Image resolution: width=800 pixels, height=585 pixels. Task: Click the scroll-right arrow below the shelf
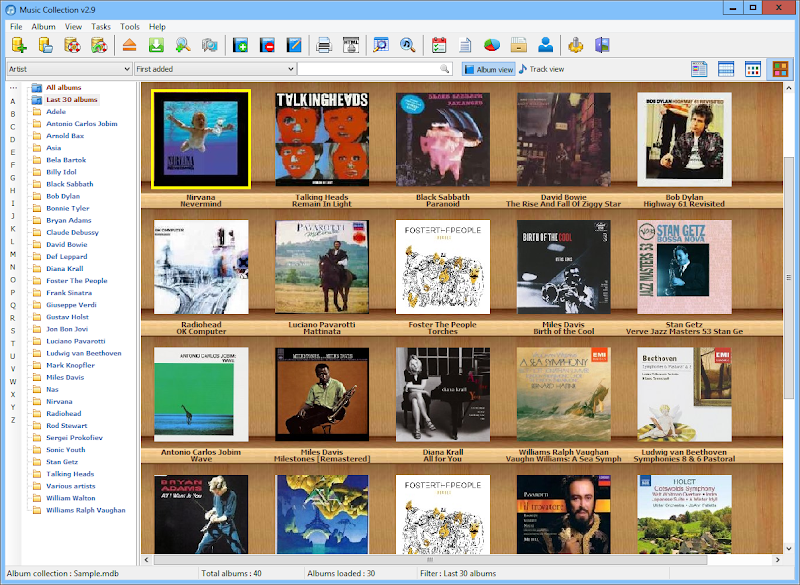778,559
